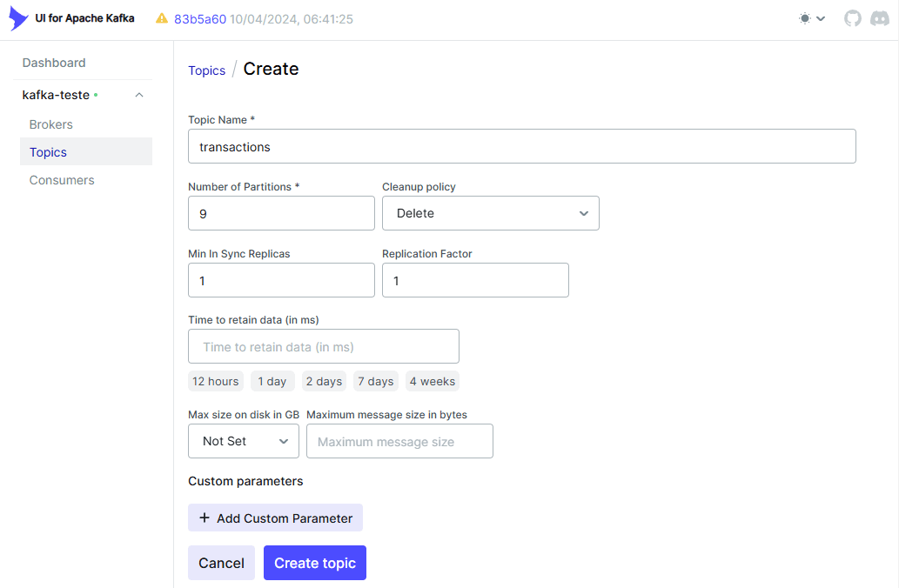This screenshot has width=899, height=588.
Task: Click the Number of Partitions field
Action: click(281, 213)
